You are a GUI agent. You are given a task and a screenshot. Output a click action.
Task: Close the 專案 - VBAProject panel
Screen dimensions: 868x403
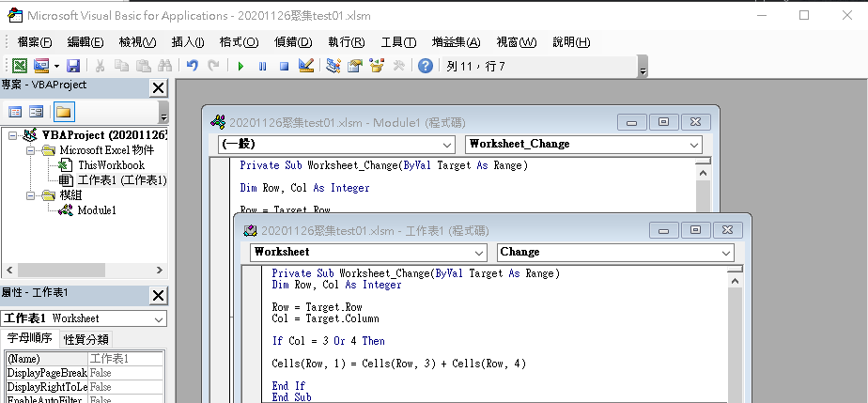(159, 88)
